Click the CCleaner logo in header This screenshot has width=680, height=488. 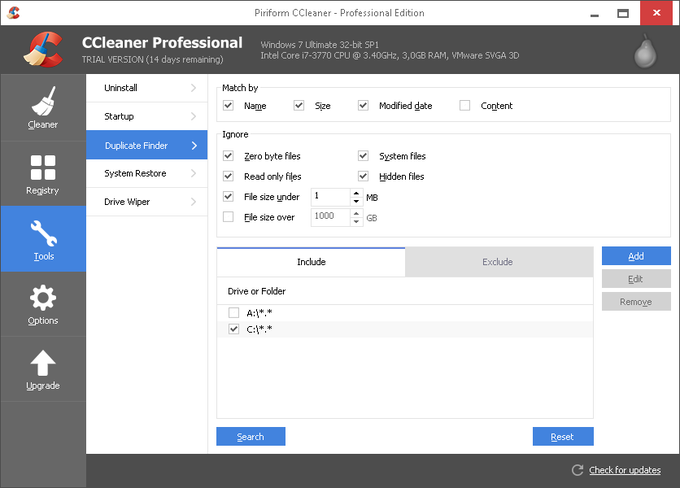coord(45,50)
